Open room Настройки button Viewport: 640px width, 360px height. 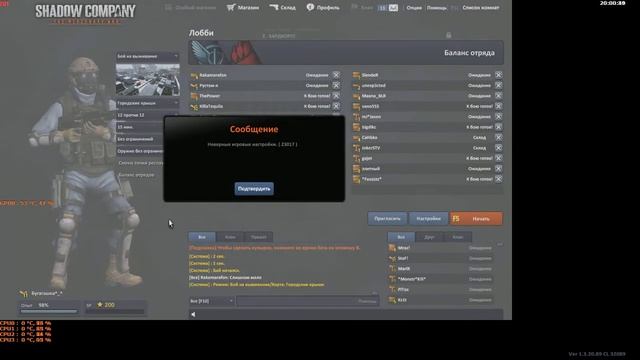point(428,218)
